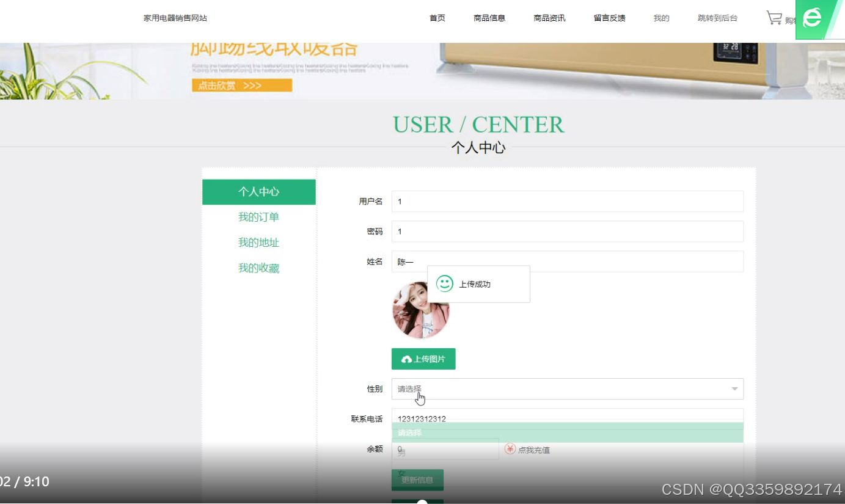This screenshot has height=504, width=845.
Task: Click the cloud icon on 上传图片 button
Action: pyautogui.click(x=406, y=359)
